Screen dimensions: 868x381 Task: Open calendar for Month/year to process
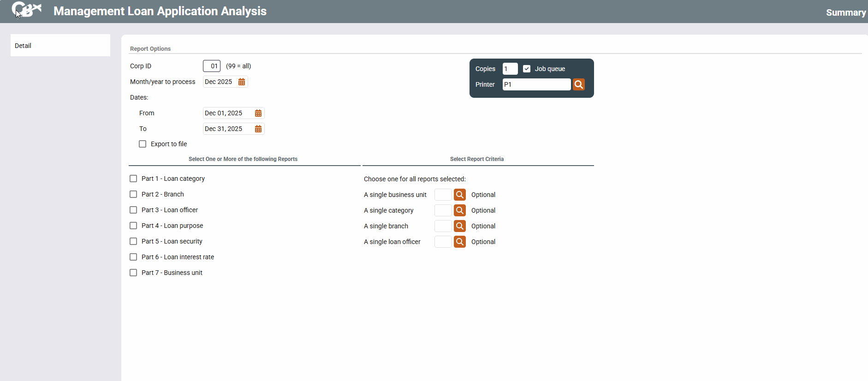coord(241,82)
